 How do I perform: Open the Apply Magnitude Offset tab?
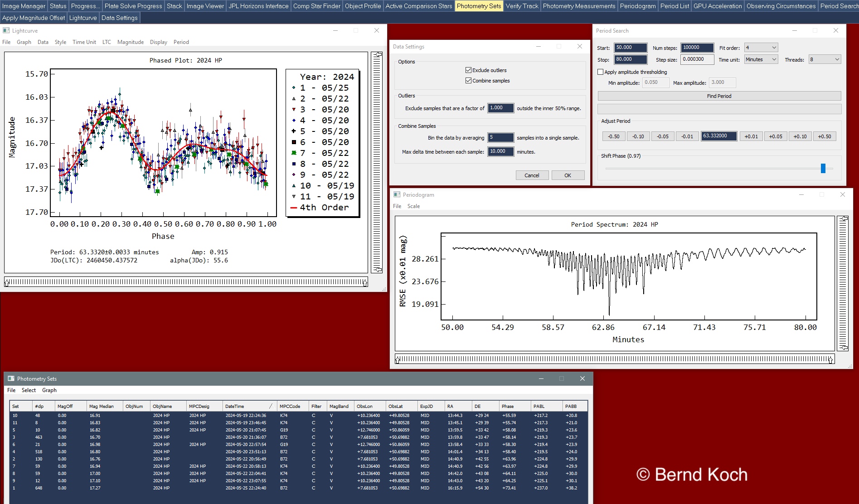[34, 18]
